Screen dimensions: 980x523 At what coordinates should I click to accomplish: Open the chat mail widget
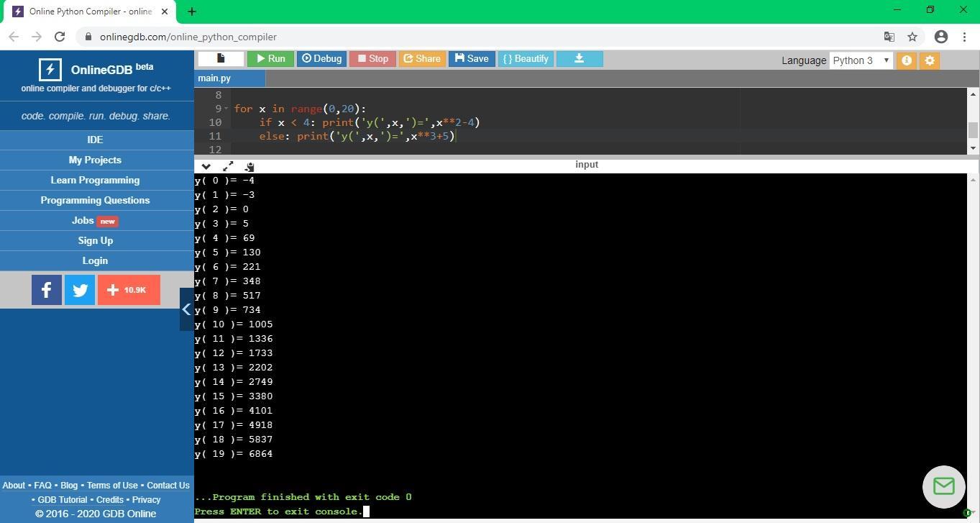click(x=943, y=486)
